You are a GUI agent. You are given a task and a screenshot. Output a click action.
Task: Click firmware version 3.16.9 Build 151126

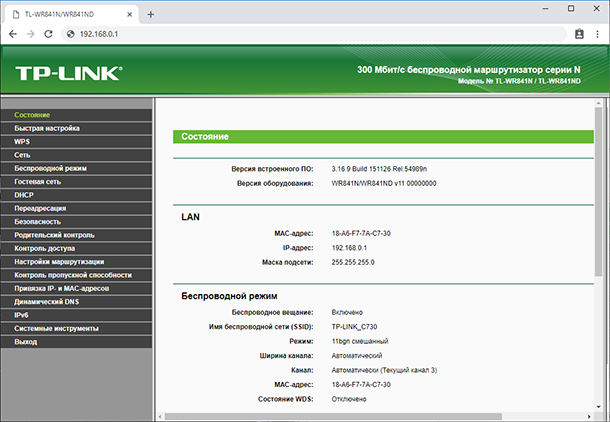coord(379,169)
